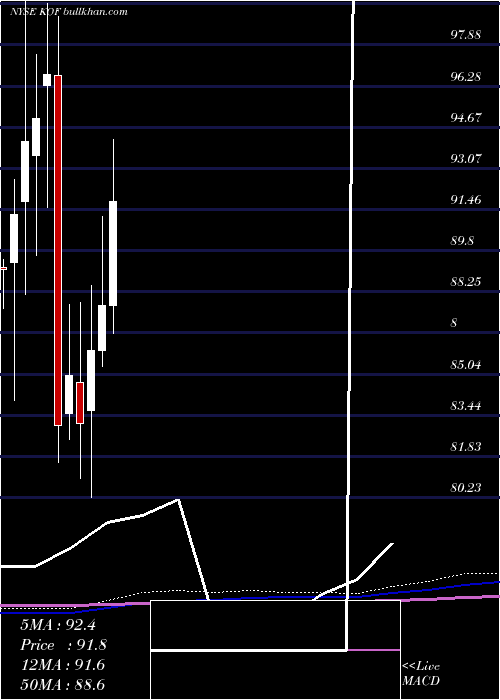Click the 'NYSE KOF bullkhan.com' chart title
The image size is (500, 700).
click(69, 12)
